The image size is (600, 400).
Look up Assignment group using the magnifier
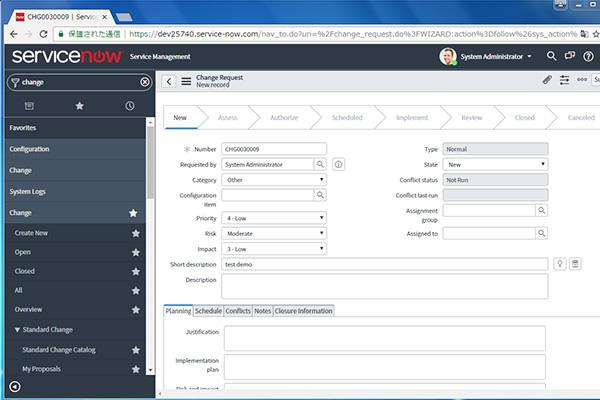pyautogui.click(x=541, y=210)
